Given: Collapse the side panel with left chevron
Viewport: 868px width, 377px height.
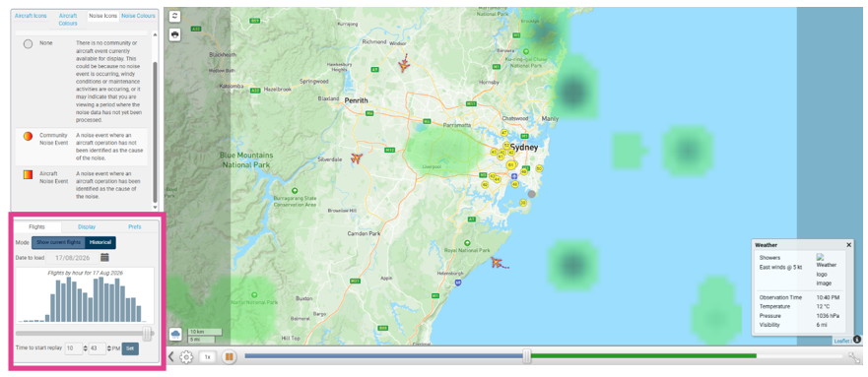Looking at the screenshot, I should tap(171, 357).
